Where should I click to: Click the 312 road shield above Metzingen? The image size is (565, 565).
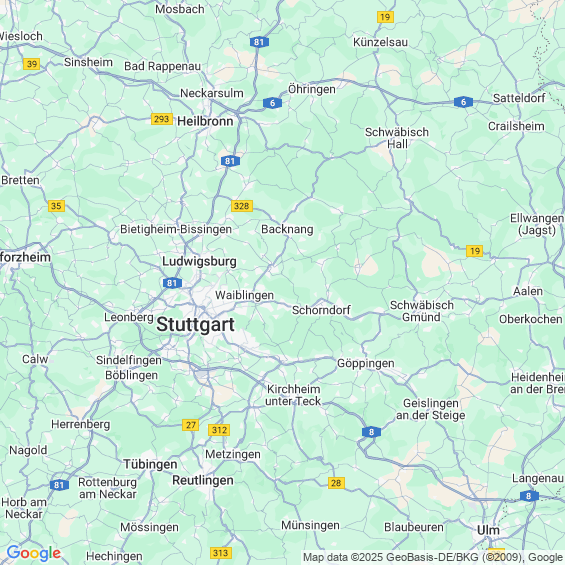point(219,430)
